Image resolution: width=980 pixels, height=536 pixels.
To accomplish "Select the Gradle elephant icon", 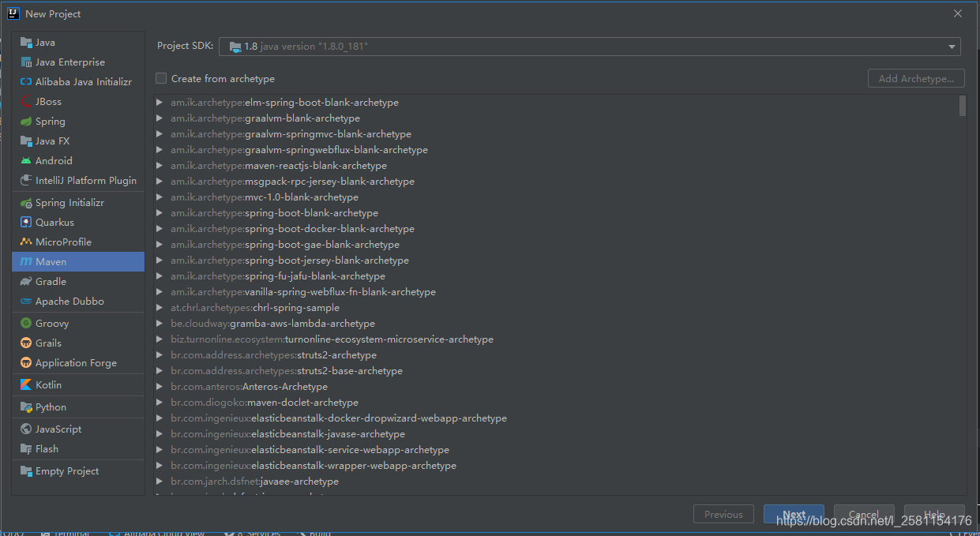I will 26,282.
